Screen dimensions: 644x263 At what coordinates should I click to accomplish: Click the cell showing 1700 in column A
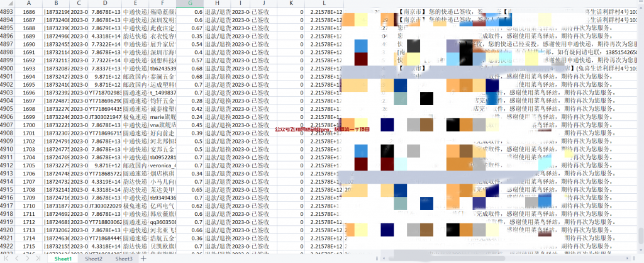coord(28,125)
